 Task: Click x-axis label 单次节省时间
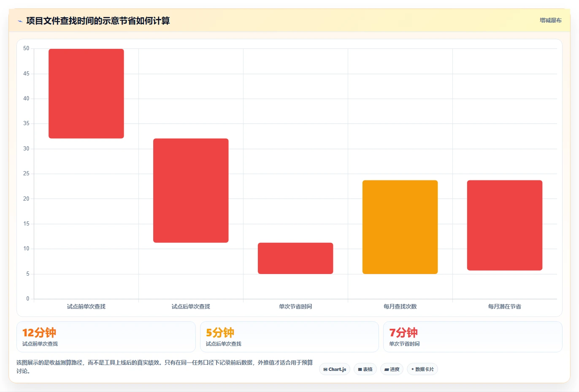[295, 306]
